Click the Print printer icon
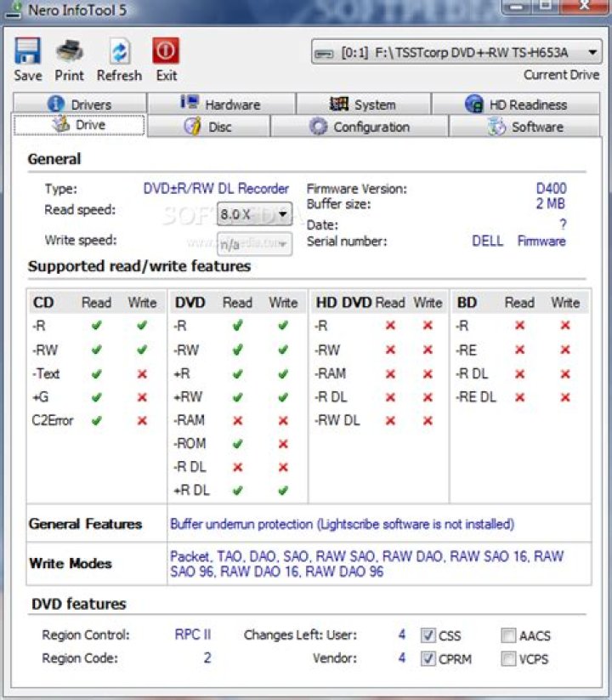 point(69,51)
